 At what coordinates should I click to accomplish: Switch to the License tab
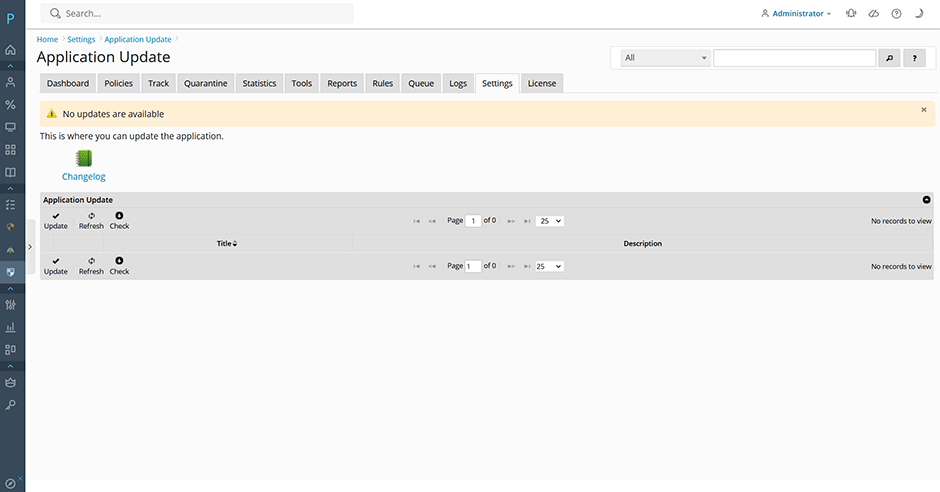(542, 83)
